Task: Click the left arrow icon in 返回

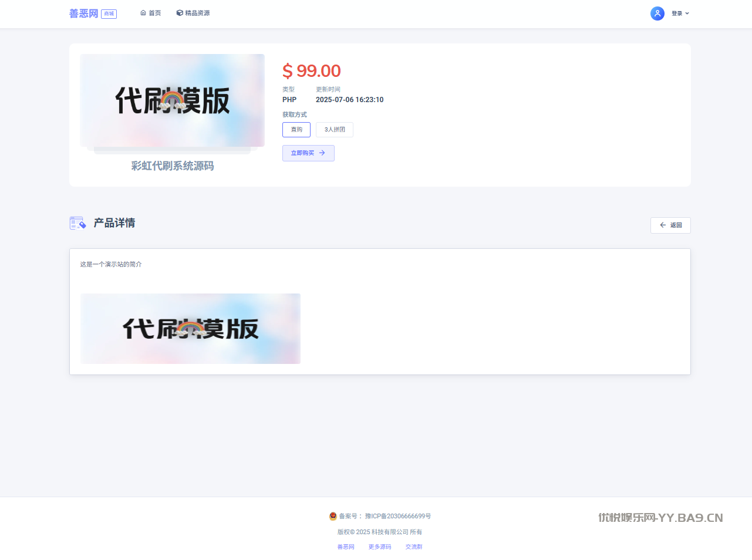Action: click(x=663, y=225)
